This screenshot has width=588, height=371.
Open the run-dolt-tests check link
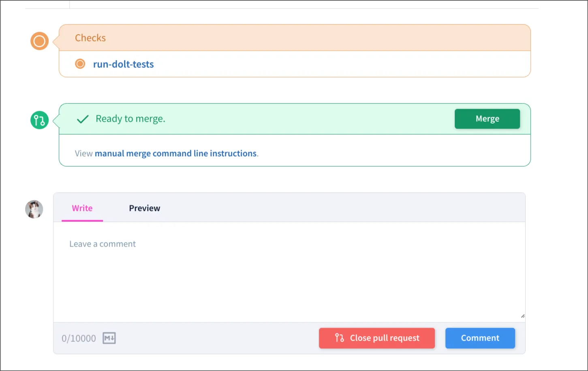pyautogui.click(x=123, y=64)
